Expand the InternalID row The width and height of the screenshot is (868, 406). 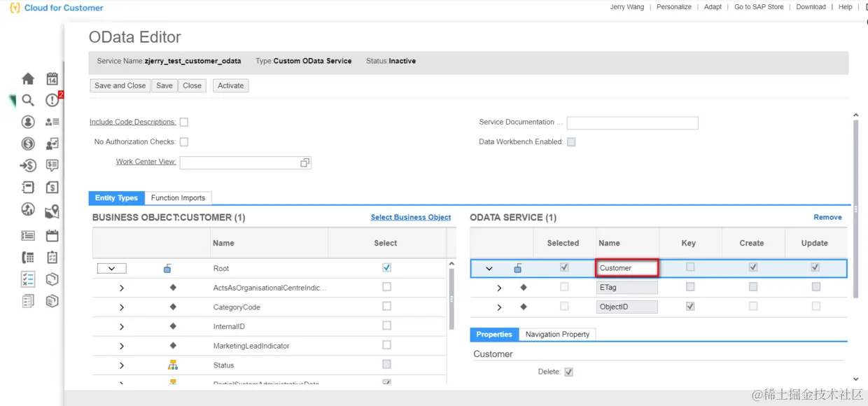point(122,327)
